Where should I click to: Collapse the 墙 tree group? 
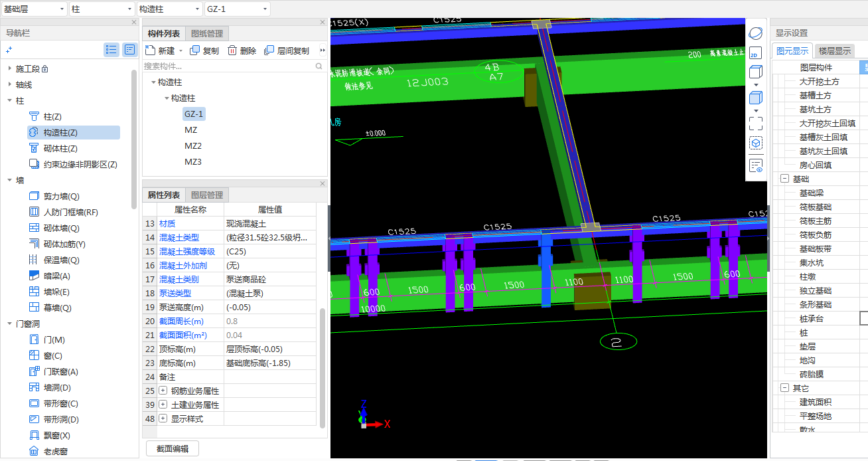[x=9, y=180]
